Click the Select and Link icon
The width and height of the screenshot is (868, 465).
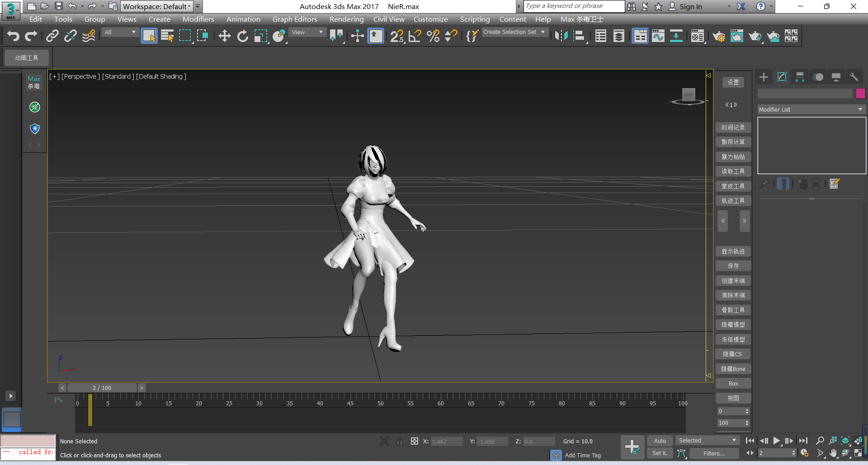pos(52,36)
